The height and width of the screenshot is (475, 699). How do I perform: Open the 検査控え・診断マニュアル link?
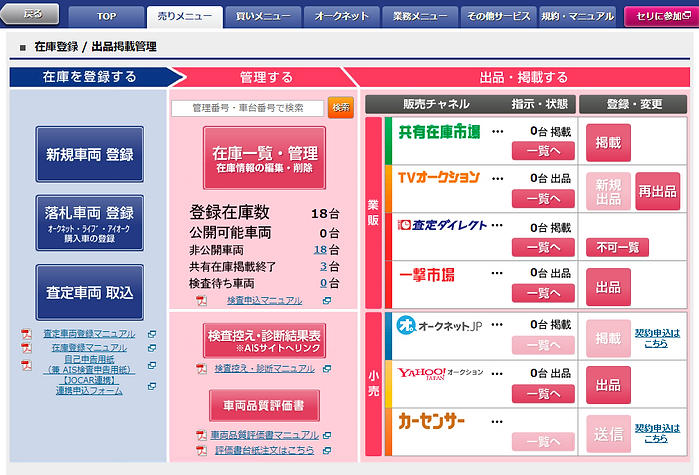(x=264, y=369)
